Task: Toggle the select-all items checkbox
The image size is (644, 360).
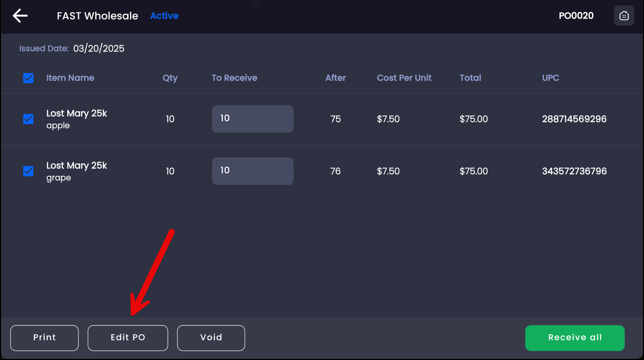Action: click(28, 78)
